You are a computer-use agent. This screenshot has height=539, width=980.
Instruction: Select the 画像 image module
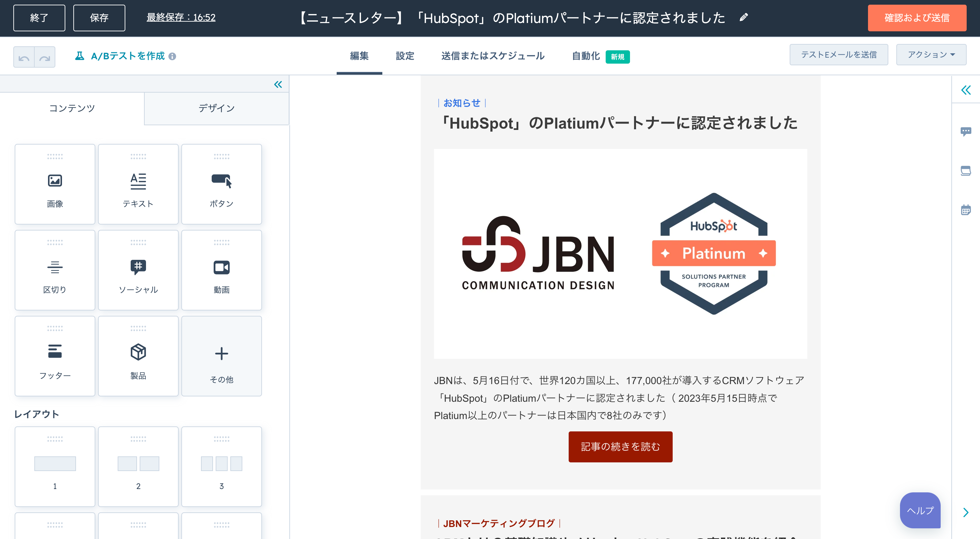tap(55, 184)
